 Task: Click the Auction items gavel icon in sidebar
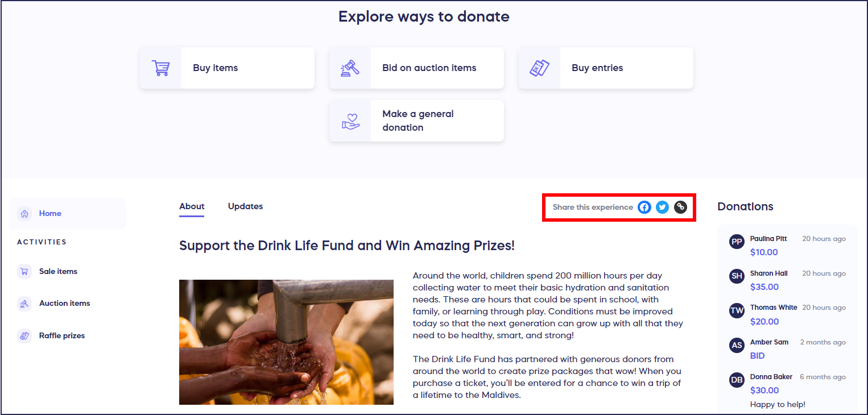[x=24, y=304]
